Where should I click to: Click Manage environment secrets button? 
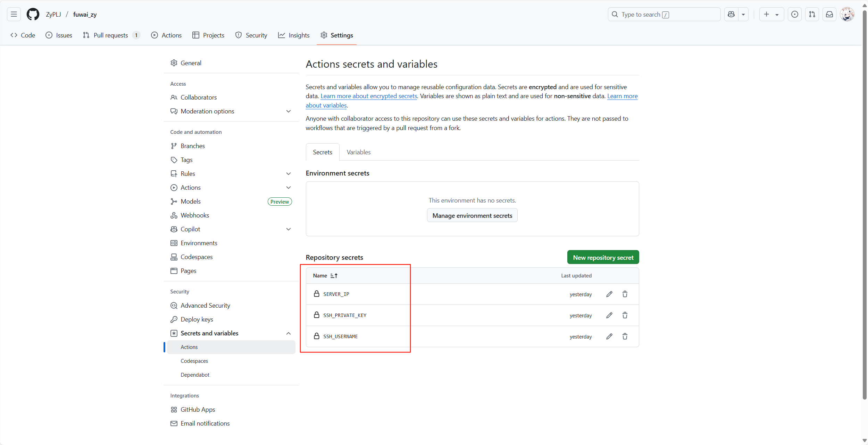(472, 215)
